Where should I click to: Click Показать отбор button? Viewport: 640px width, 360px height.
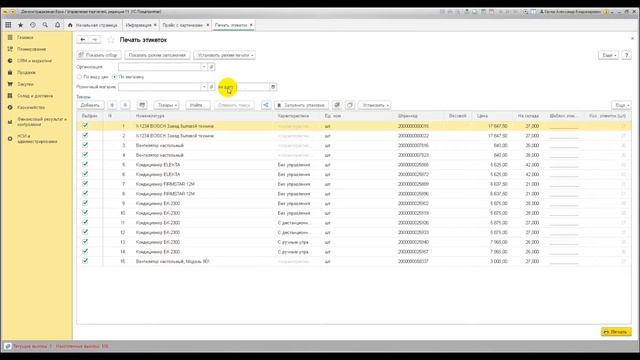[x=99, y=55]
